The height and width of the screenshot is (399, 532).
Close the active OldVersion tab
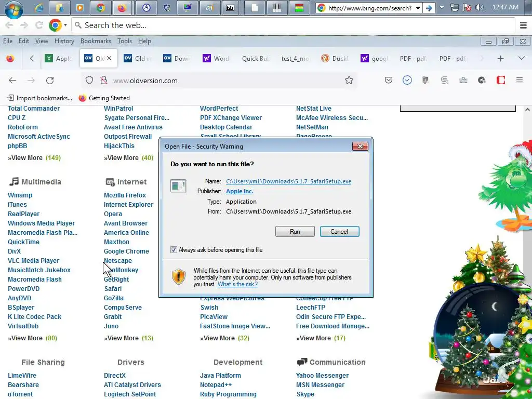(109, 58)
